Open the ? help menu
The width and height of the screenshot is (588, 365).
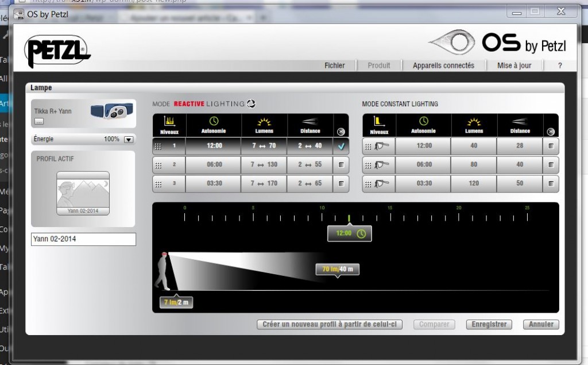click(x=560, y=66)
